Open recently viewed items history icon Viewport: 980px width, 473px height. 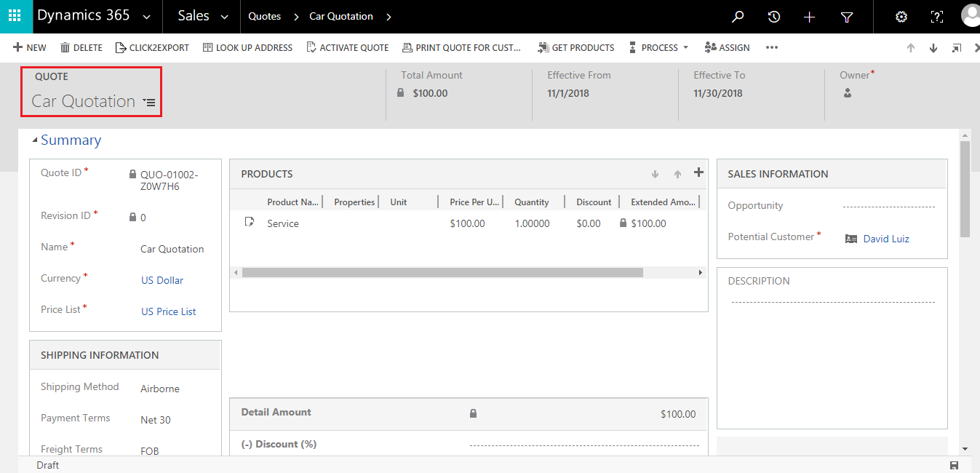pyautogui.click(x=774, y=17)
